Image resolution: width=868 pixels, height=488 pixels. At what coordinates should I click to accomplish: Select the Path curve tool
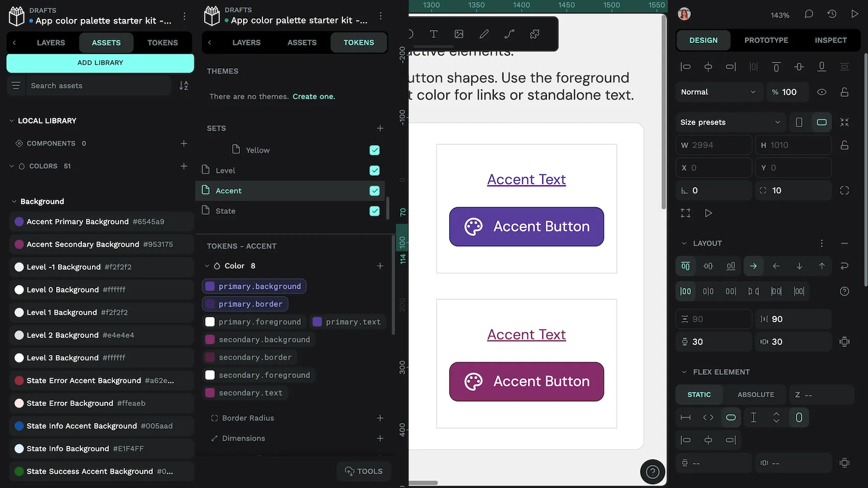509,34
